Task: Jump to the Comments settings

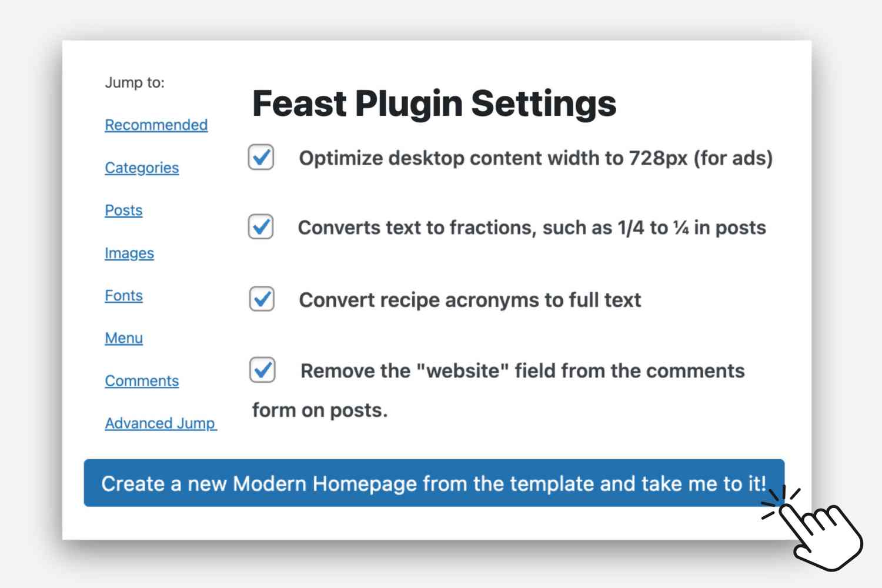Action: click(142, 380)
